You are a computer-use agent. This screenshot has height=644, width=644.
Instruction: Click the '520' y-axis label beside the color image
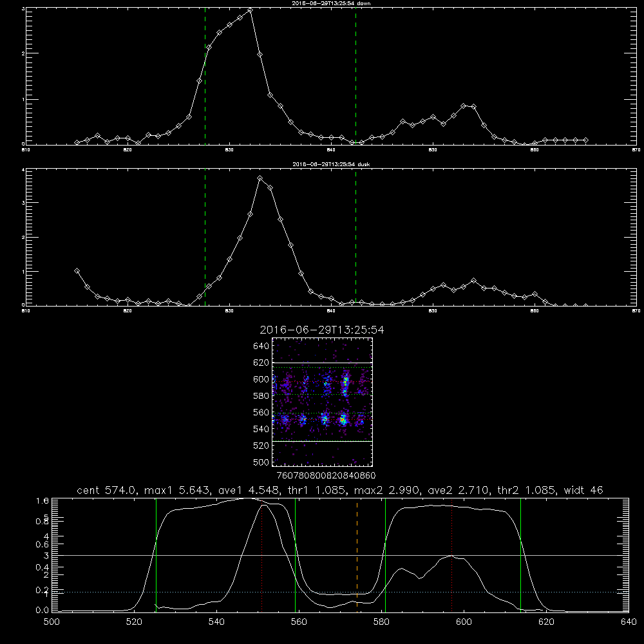click(x=261, y=446)
